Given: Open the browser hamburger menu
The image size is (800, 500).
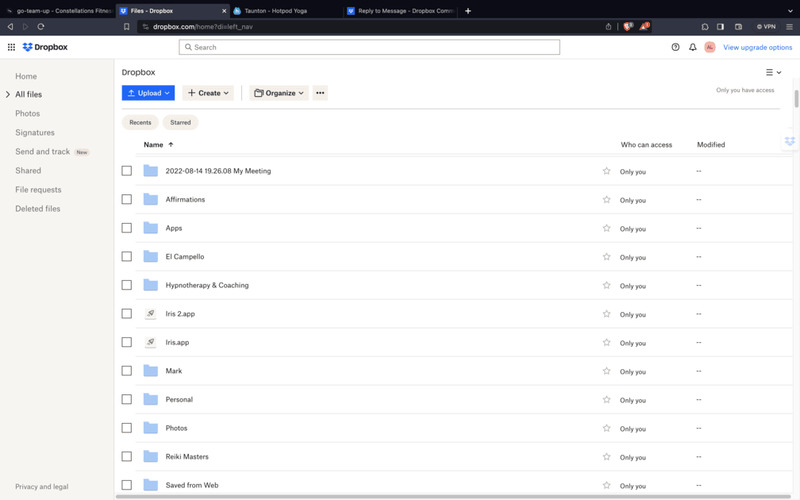Looking at the screenshot, I should (x=789, y=27).
